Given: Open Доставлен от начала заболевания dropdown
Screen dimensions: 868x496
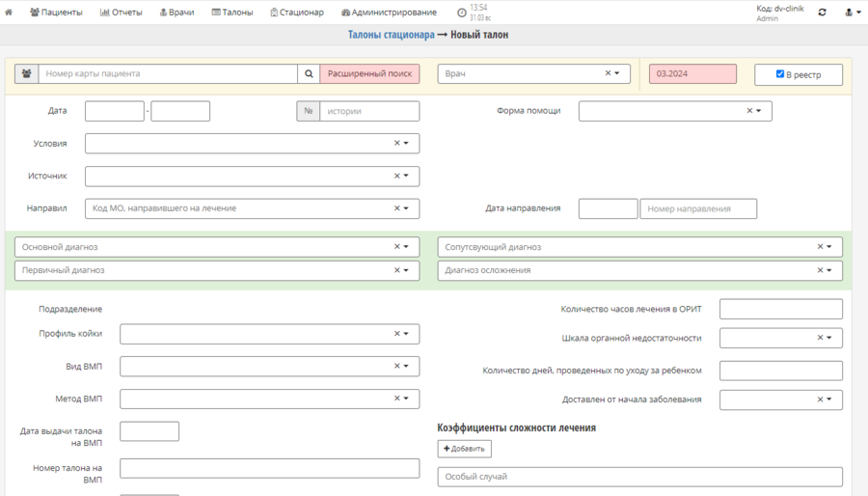Looking at the screenshot, I should click(x=829, y=400).
